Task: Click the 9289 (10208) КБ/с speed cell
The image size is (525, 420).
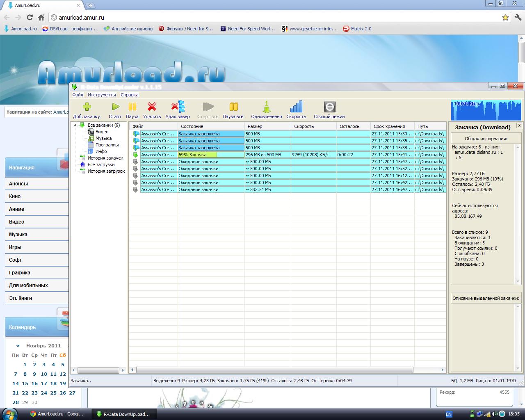Action: click(313, 155)
